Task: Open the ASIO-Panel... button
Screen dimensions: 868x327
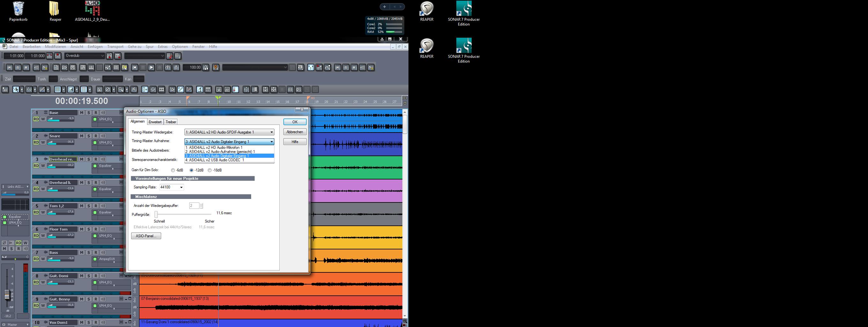Action: 146,236
